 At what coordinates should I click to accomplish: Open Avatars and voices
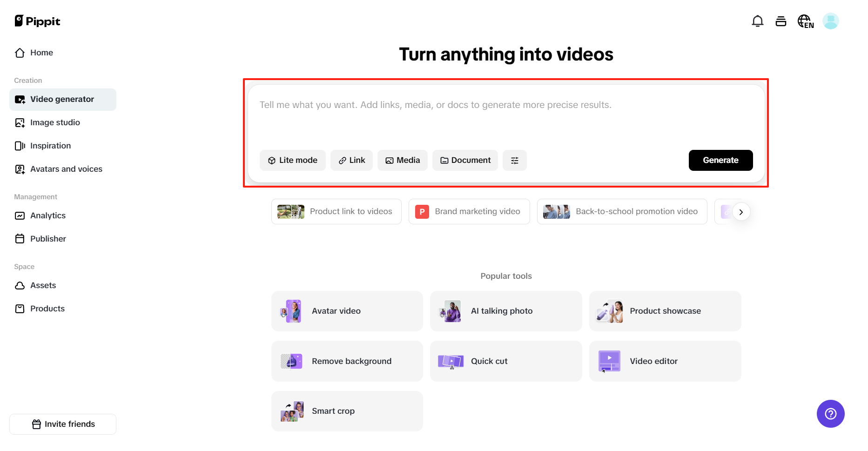pyautogui.click(x=66, y=169)
